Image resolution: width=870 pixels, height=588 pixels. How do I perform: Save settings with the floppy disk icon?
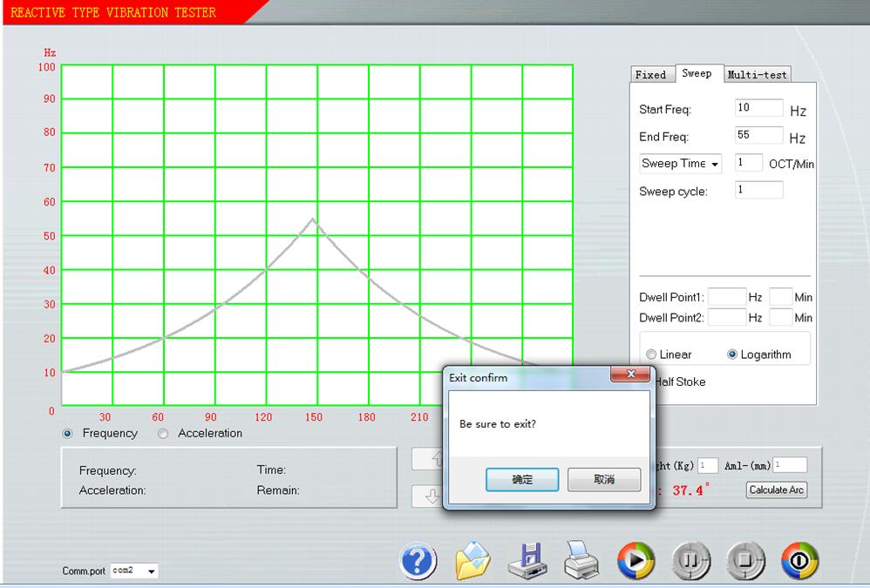[527, 561]
